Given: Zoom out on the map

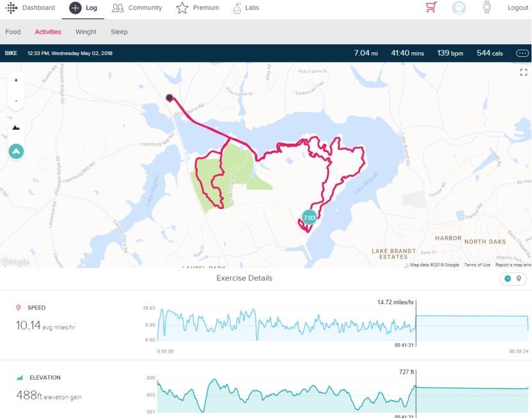Looking at the screenshot, I should 16,101.
